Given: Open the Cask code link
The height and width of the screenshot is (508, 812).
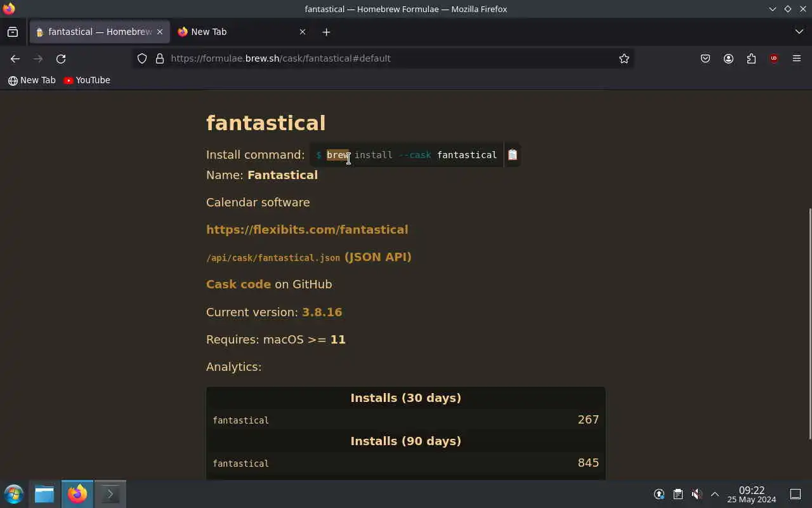Looking at the screenshot, I should [239, 284].
